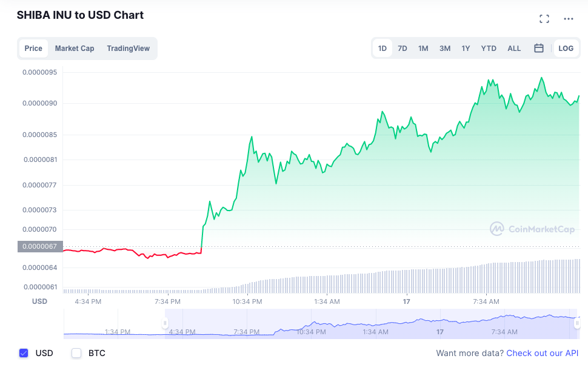
Task: Click the 7:34 AM x-axis label
Action: [486, 301]
